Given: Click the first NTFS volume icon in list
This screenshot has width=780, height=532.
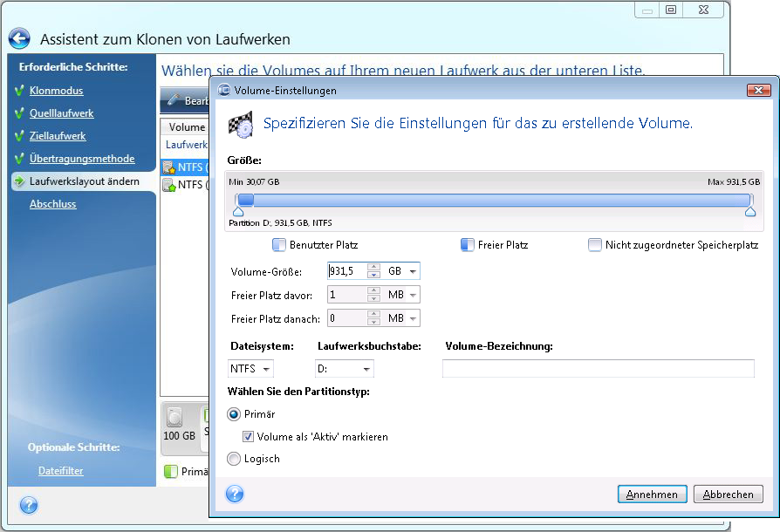Looking at the screenshot, I should [x=169, y=167].
